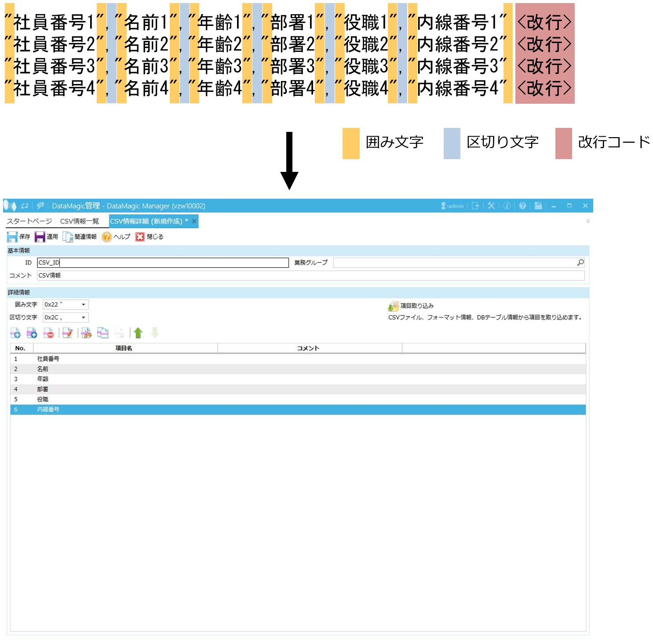This screenshot has width=653, height=644.
Task: Click the add row icon above table
Action: [x=15, y=333]
